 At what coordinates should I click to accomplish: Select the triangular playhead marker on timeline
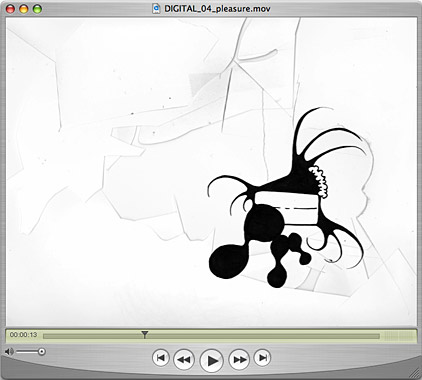click(144, 334)
